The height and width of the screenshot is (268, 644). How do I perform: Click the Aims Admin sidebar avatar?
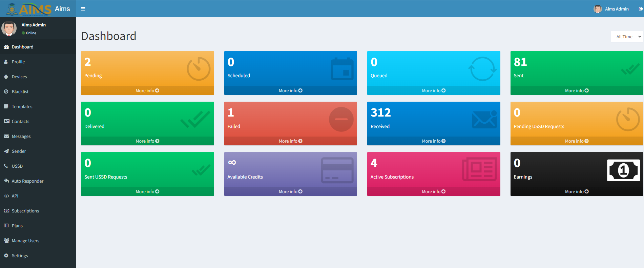(x=9, y=28)
